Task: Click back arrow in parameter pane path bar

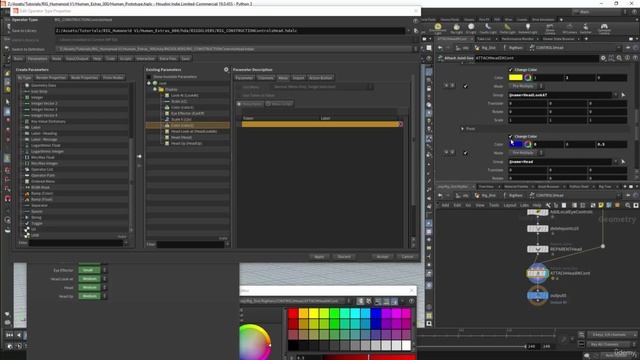Action: pyautogui.click(x=440, y=48)
